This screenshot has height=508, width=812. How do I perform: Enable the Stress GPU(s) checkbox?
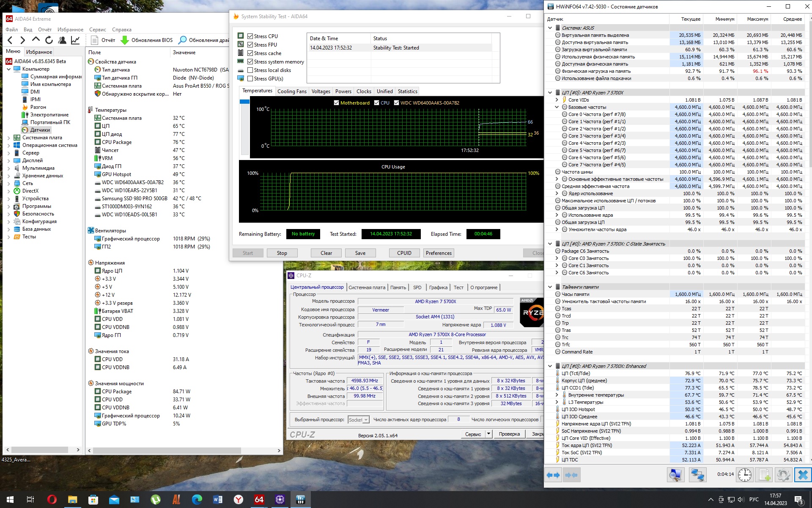pyautogui.click(x=250, y=79)
